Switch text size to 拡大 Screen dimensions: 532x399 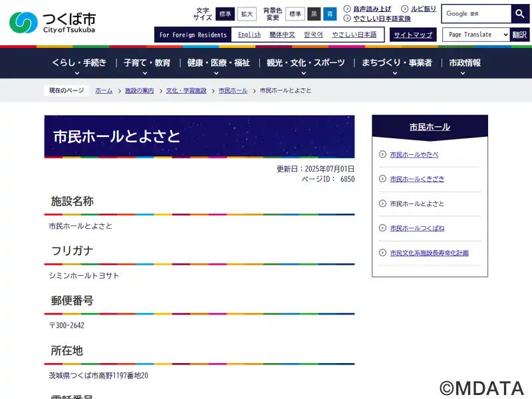tap(247, 14)
